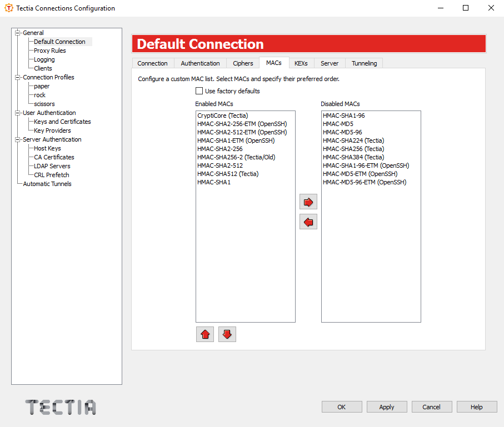Click the Cancel button
504x427 pixels.
click(x=432, y=406)
